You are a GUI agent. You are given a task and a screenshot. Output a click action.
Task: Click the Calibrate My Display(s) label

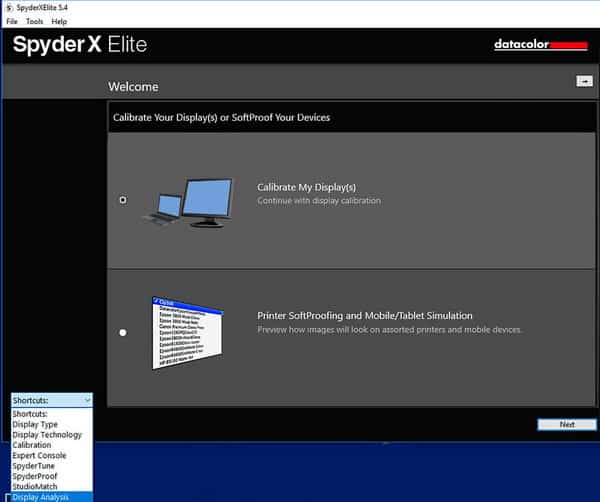click(x=307, y=187)
